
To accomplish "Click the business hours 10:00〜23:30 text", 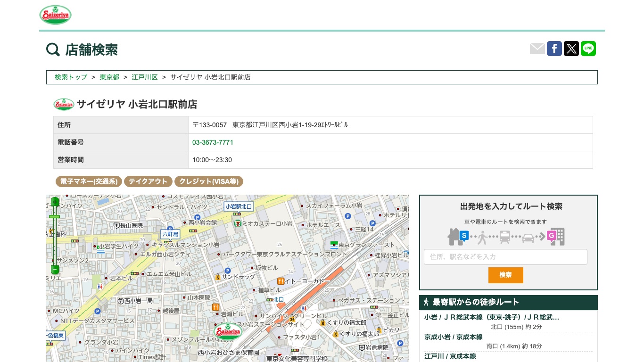I will 212,160.
